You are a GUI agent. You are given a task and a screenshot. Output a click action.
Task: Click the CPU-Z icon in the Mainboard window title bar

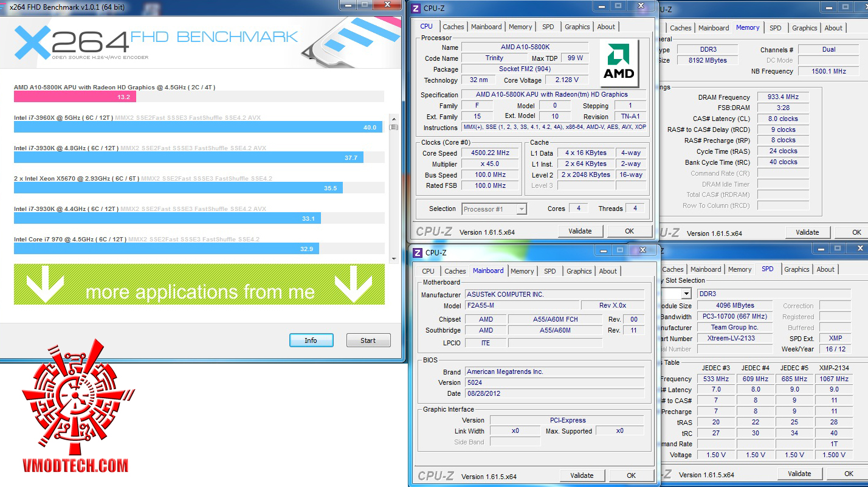pos(418,252)
